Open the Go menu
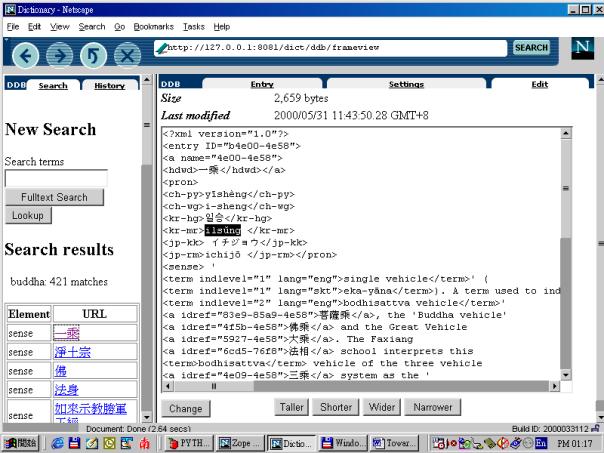Viewport: 604px width, 453px height. (119, 27)
